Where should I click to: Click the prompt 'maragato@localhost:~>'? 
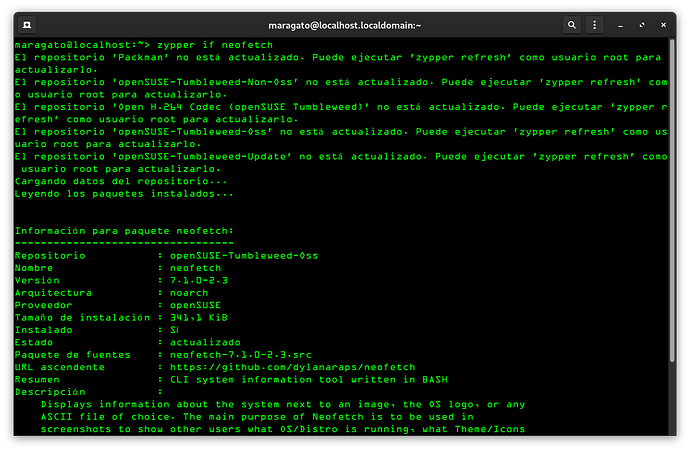pyautogui.click(x=82, y=45)
